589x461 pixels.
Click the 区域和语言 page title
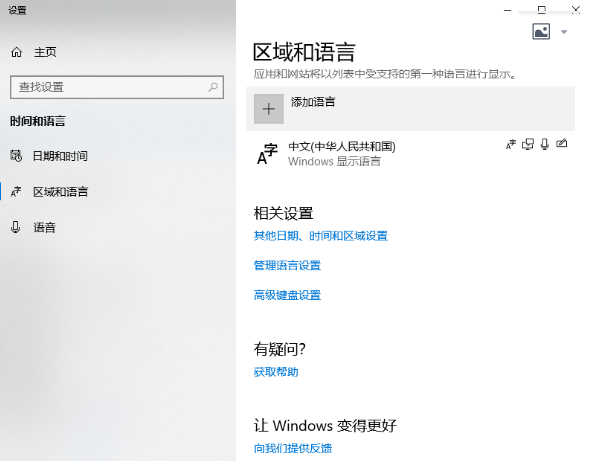304,52
